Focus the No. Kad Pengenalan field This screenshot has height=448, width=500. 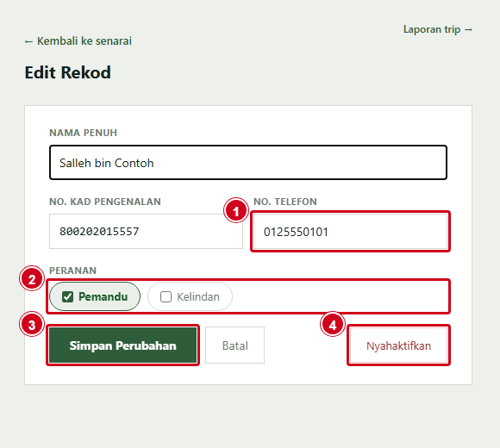click(146, 232)
